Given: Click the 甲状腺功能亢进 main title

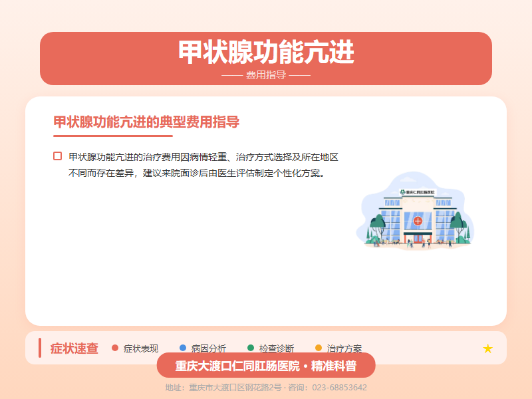Looking at the screenshot, I should (x=266, y=52).
